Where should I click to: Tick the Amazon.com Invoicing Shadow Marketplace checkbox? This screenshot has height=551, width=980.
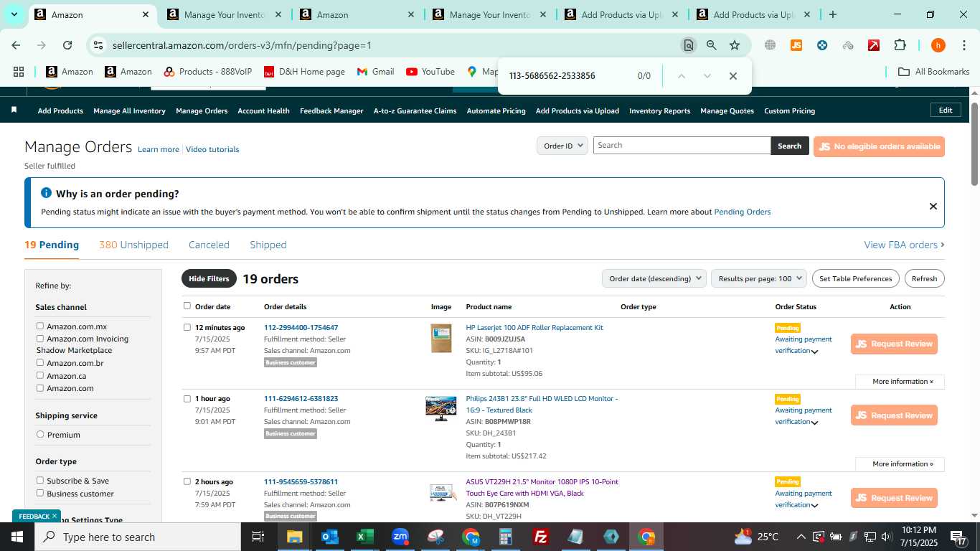coord(40,338)
